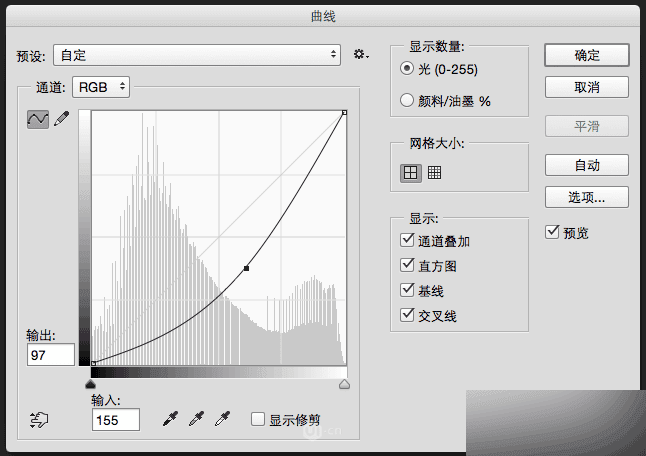
Task: Click the 输出 value field
Action: pos(51,355)
